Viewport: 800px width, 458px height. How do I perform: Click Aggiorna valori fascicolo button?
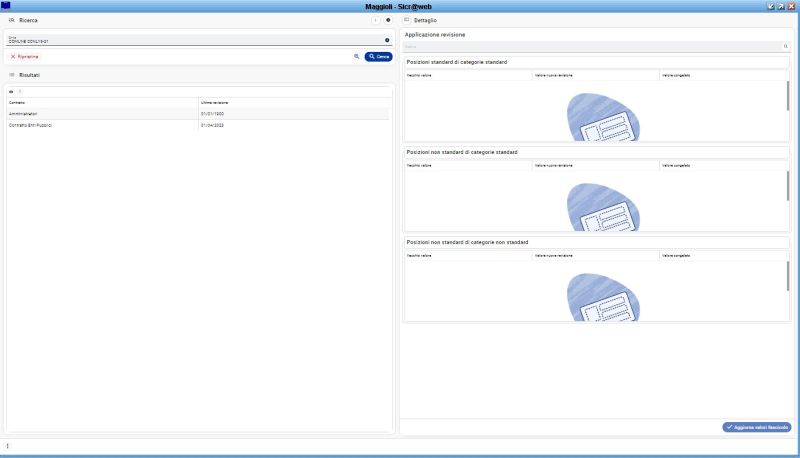tap(757, 427)
